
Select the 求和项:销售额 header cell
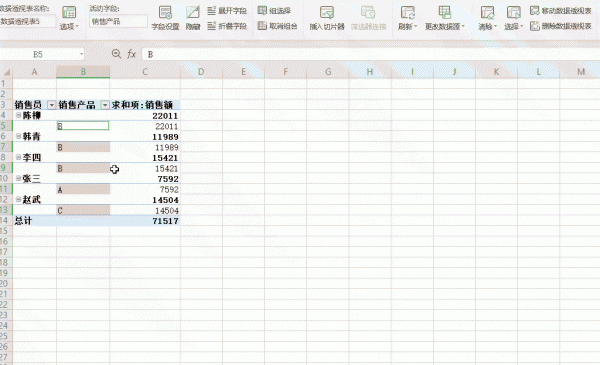(145, 105)
